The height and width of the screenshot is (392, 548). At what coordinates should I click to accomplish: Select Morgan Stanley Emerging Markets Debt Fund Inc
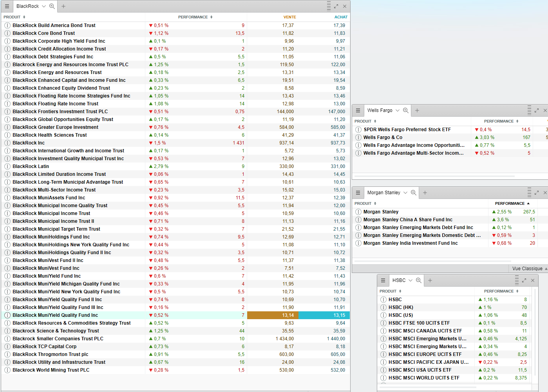(450, 228)
